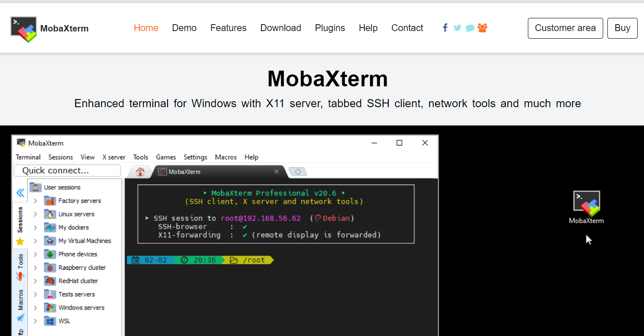Click the Customer area button
The width and height of the screenshot is (644, 336).
tap(565, 28)
